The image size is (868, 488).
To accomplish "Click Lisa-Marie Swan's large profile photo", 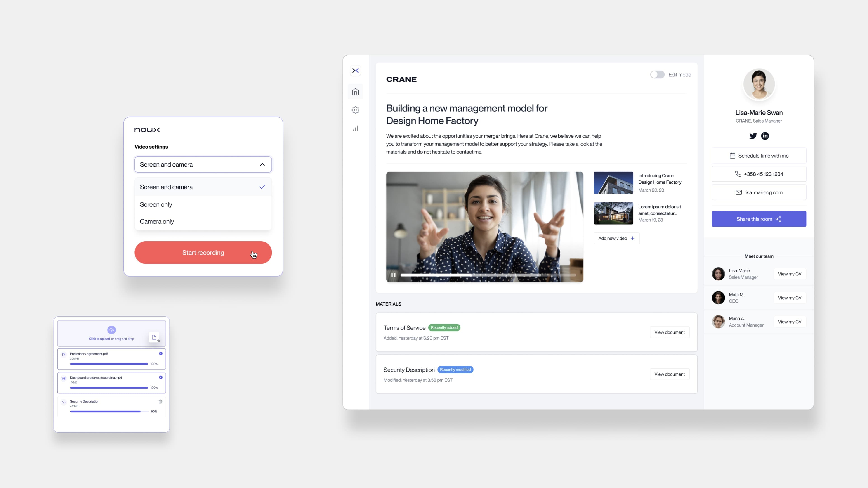I will pyautogui.click(x=759, y=84).
